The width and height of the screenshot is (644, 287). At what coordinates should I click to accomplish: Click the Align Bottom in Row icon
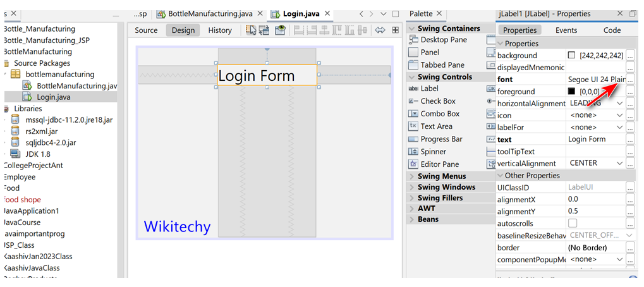349,30
